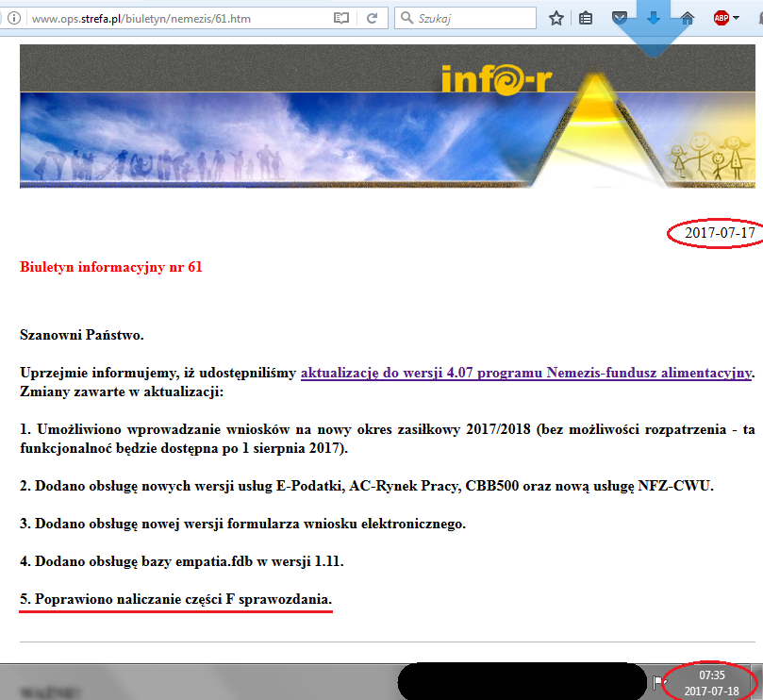Focus the Szukaj search box
Image resolution: width=763 pixels, height=700 pixels.
tap(465, 19)
